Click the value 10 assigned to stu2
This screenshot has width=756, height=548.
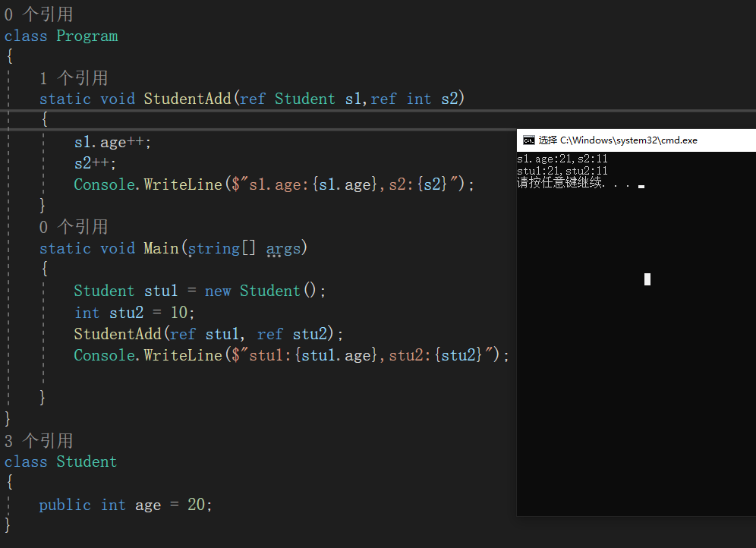tap(179, 312)
